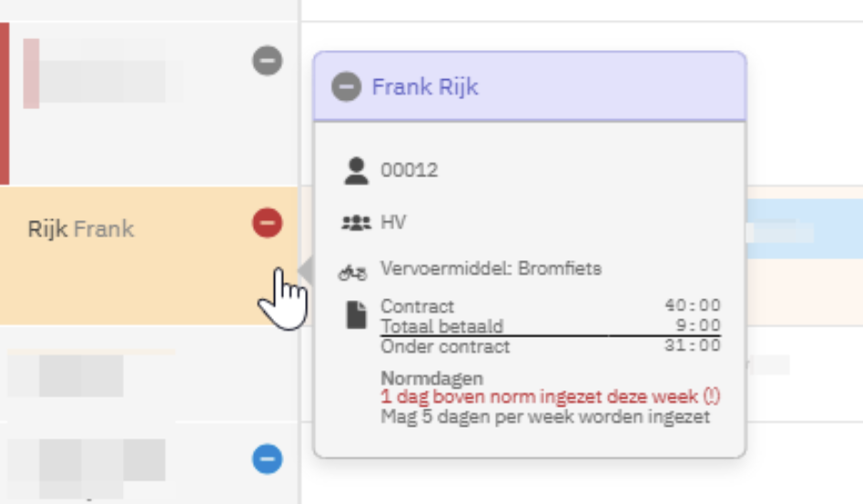Click the Vervoermiddel: Bromfiets text
Screen dimensions: 863x504
[491, 269]
